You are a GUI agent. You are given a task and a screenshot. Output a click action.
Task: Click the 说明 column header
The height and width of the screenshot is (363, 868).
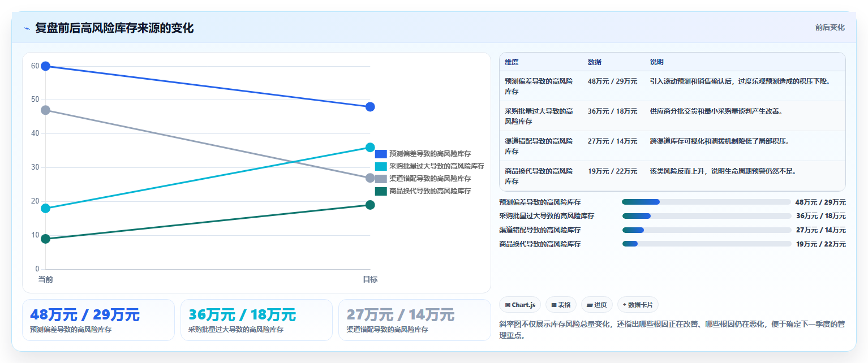pos(657,62)
